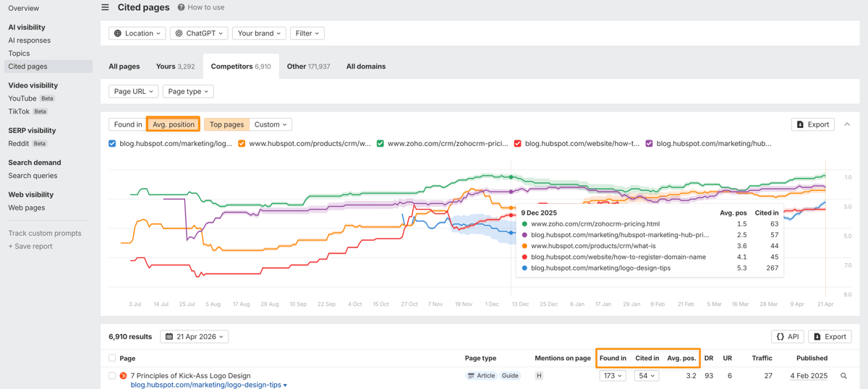Click the calendar icon beside 21 Apr 2026
Screen dimensions: 868x389
pos(169,337)
